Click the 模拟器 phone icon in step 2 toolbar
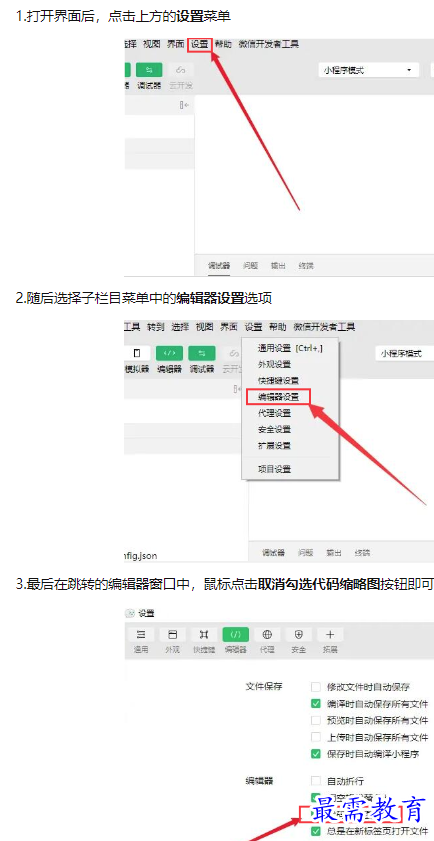 136,353
